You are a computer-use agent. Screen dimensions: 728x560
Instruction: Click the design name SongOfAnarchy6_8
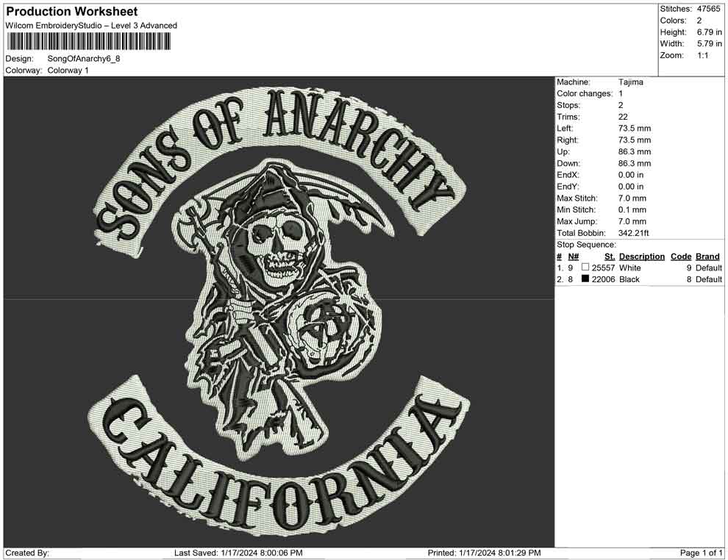coord(82,60)
